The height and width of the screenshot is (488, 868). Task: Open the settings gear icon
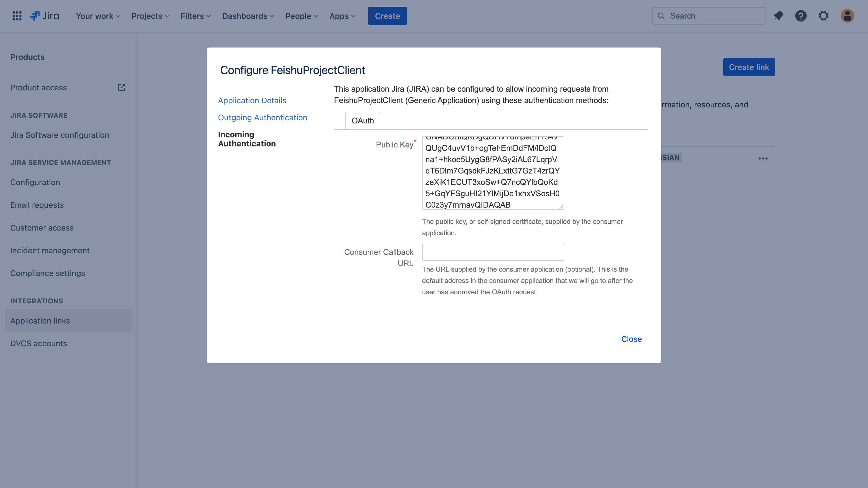click(x=824, y=16)
